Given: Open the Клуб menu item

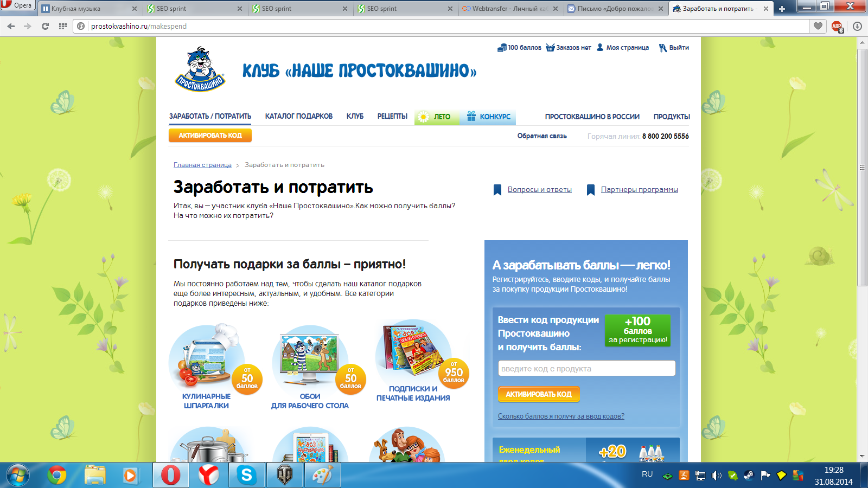Looking at the screenshot, I should (355, 117).
